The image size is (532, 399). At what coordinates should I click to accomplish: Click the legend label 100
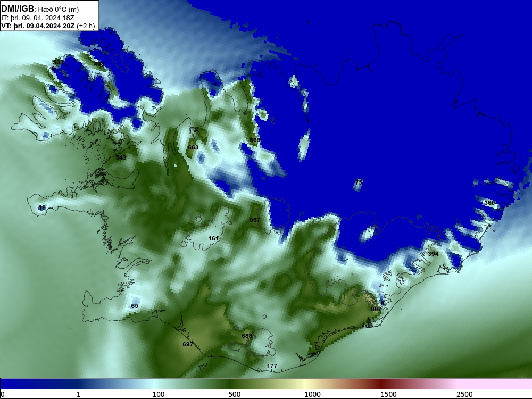pyautogui.click(x=159, y=394)
